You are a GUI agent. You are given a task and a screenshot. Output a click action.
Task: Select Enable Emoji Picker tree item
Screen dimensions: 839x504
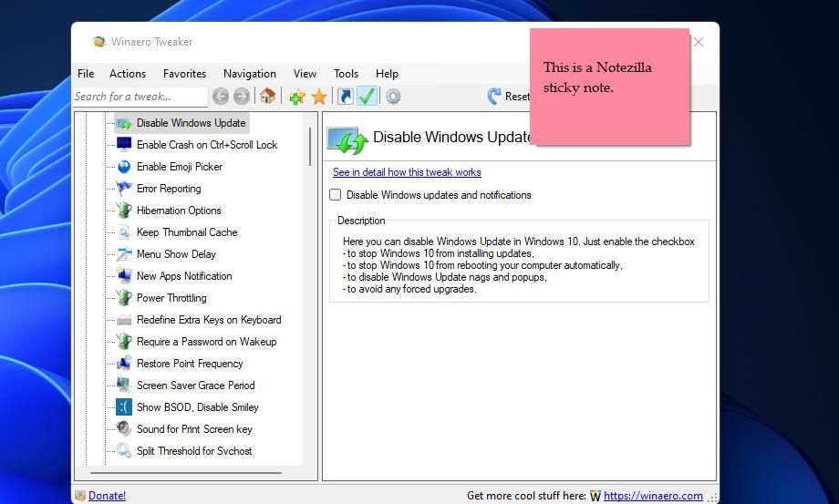pos(180,167)
